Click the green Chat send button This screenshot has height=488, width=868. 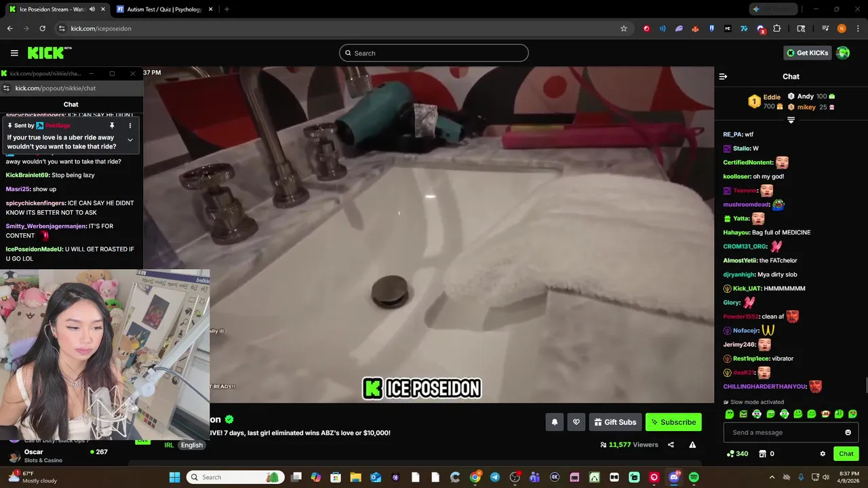(x=846, y=453)
